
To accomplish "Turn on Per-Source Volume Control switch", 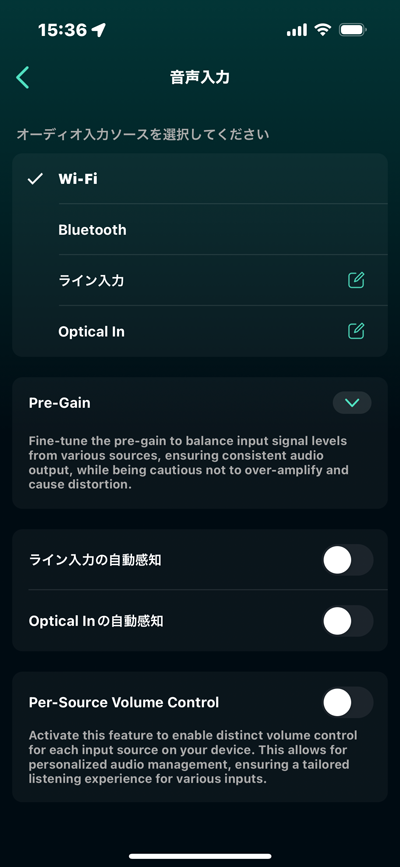I will click(347, 702).
